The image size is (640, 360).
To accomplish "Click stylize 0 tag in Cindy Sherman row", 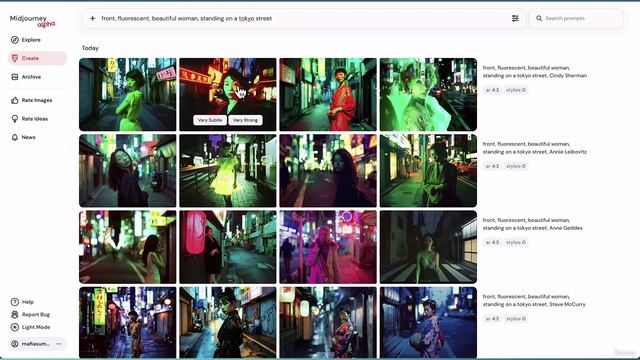I will (516, 90).
